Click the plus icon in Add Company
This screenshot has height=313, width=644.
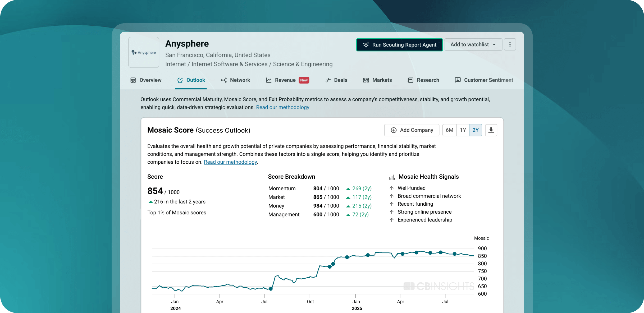pyautogui.click(x=394, y=130)
